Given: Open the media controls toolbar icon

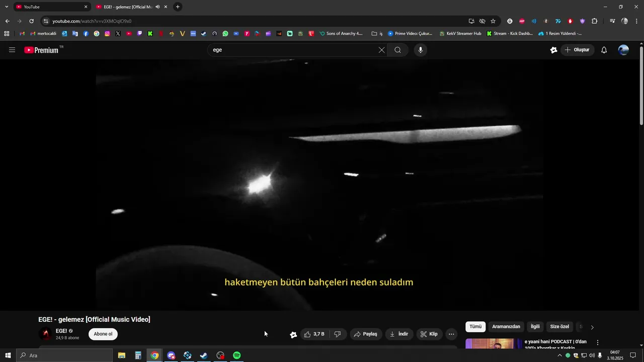Looking at the screenshot, I should point(612,21).
